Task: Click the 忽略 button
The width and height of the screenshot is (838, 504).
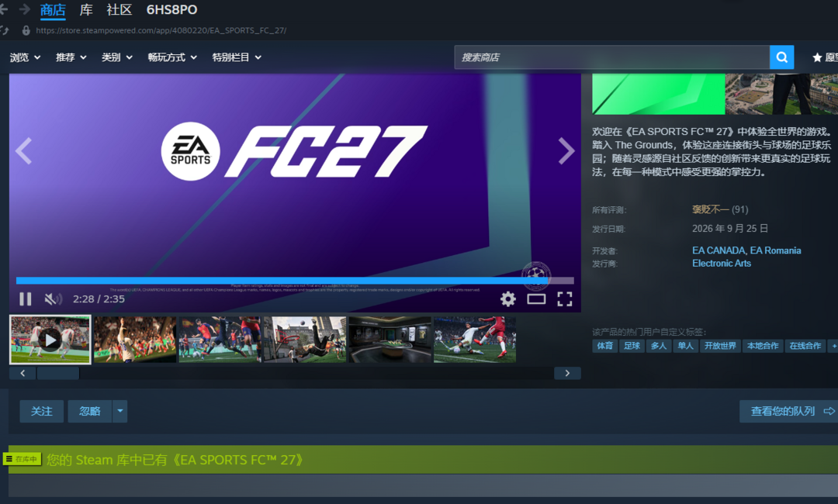Action: 90,411
